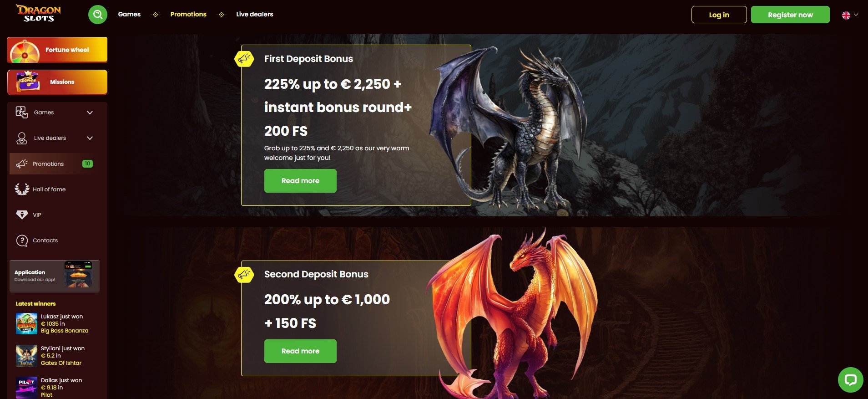Click Big Bass Bonanza winner thumbnail
Screen dimensions: 868x399
click(x=26, y=324)
